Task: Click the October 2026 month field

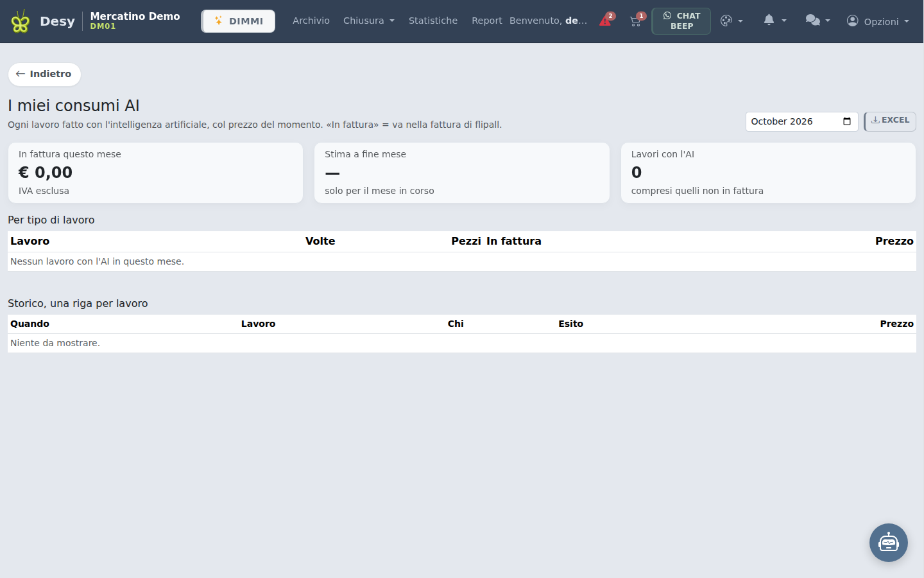Action: point(801,121)
